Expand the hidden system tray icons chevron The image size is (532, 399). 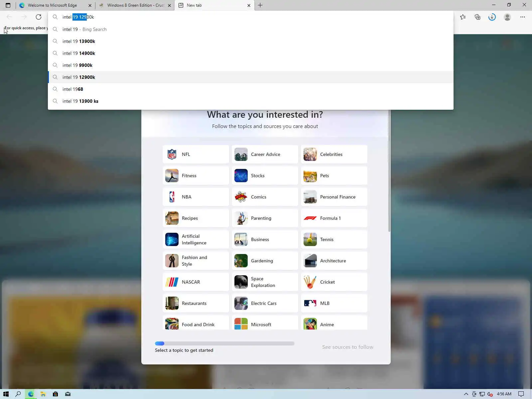pos(466,394)
